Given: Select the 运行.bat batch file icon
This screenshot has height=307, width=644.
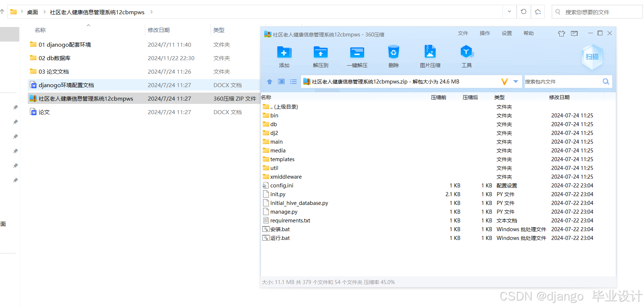Looking at the screenshot, I should (266, 238).
